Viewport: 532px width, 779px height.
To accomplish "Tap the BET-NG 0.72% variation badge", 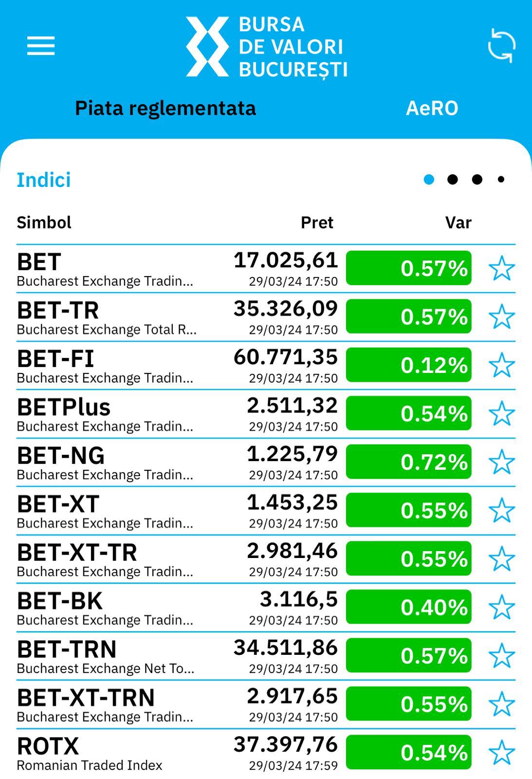I will coord(409,462).
